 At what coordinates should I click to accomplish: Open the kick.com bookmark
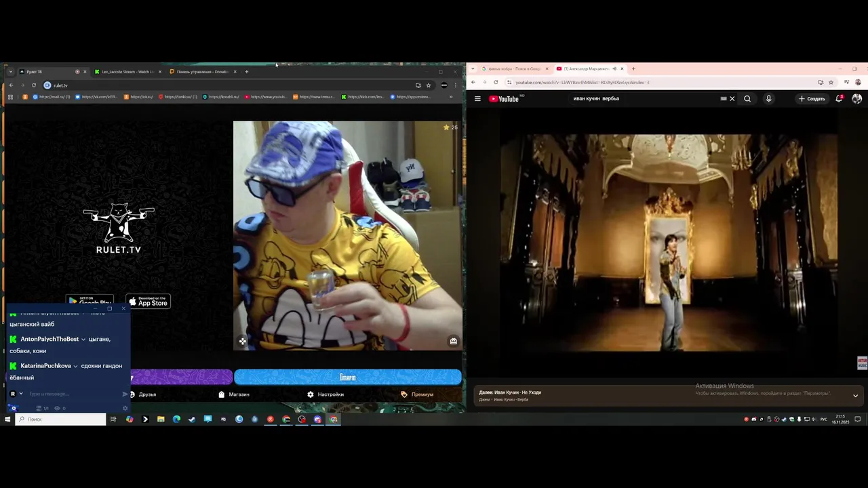363,97
